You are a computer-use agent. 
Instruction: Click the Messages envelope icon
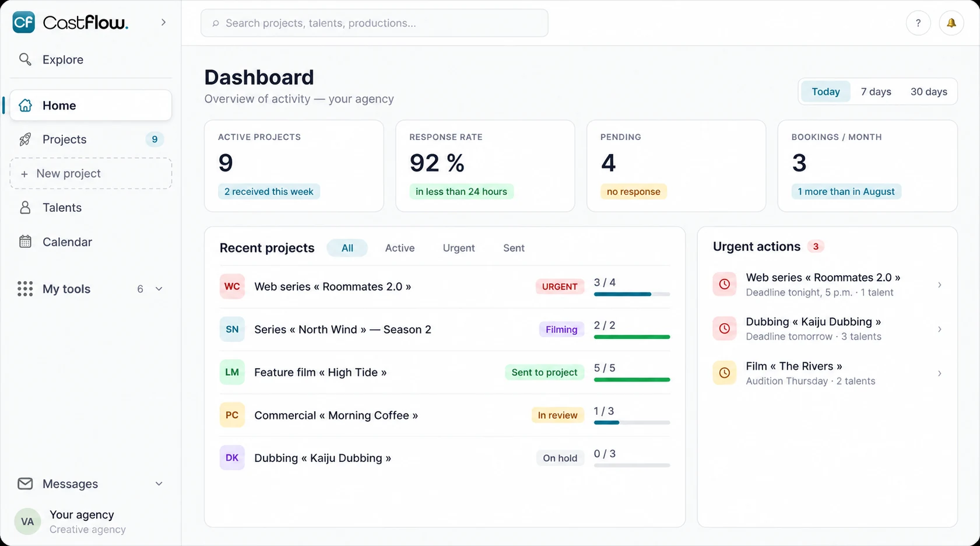pos(25,484)
